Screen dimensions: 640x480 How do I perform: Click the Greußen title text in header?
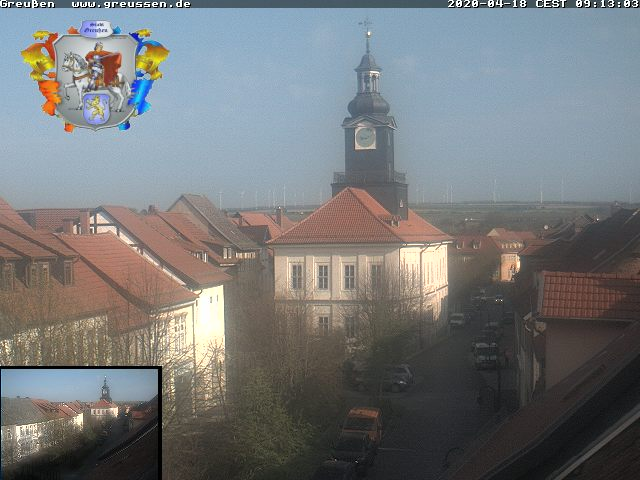[x=27, y=4]
